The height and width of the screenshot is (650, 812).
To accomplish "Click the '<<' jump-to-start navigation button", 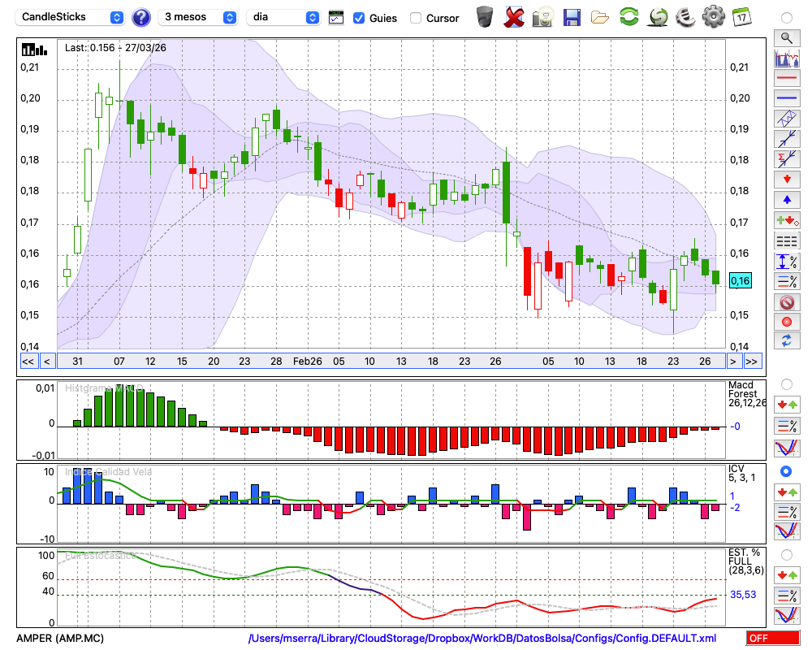I will tap(28, 361).
